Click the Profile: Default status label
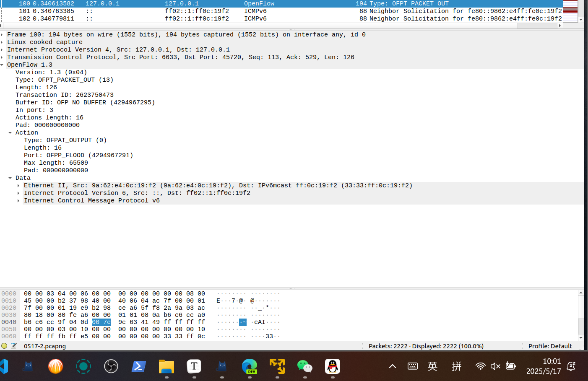This screenshot has width=588, height=381. pos(550,346)
